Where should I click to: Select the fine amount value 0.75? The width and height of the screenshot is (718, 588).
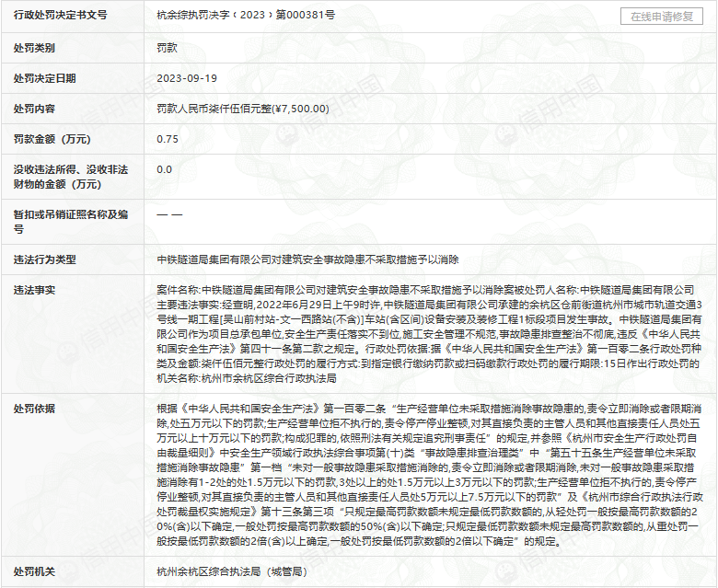(168, 139)
